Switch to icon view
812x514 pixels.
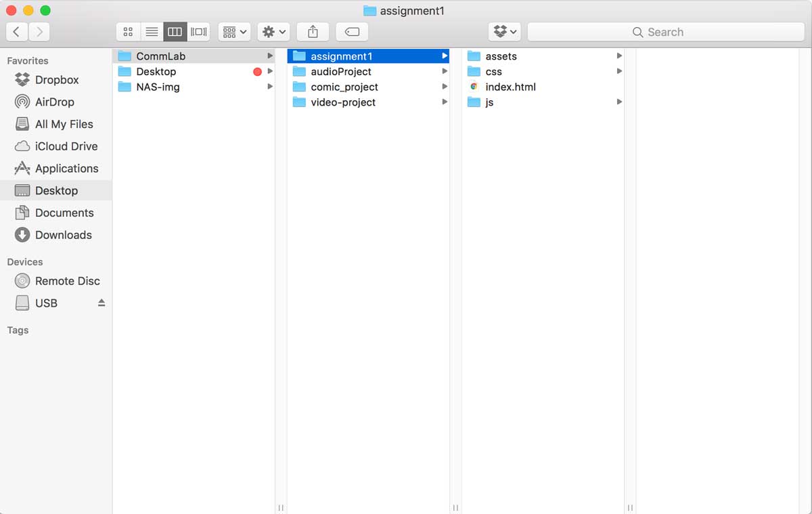[x=128, y=32]
